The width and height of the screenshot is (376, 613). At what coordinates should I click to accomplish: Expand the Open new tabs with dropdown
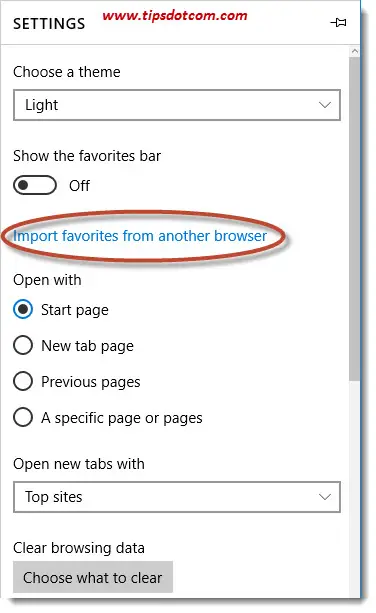[177, 497]
